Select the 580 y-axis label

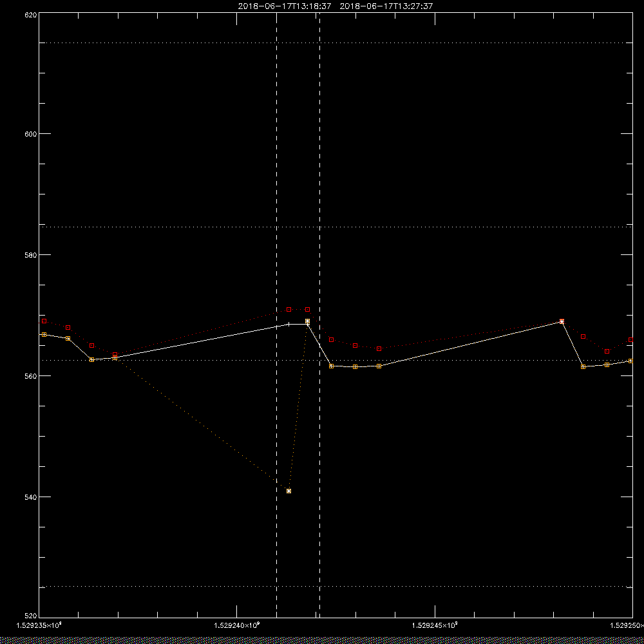pos(31,254)
